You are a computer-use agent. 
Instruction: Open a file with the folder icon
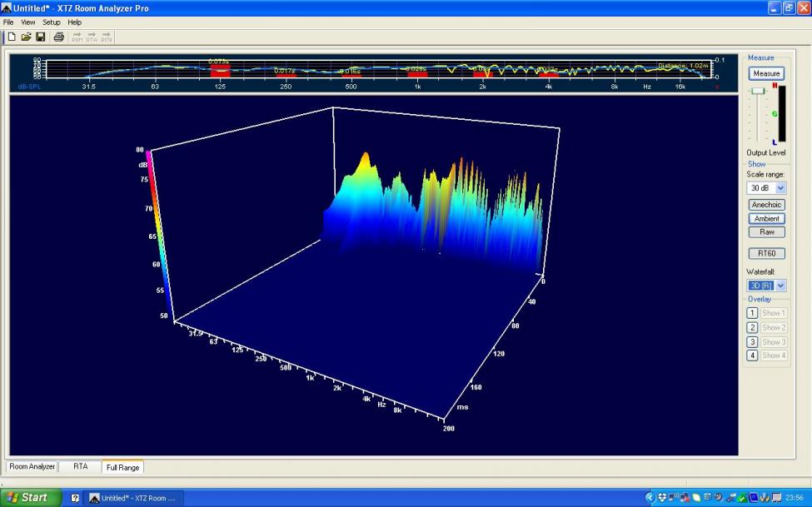pyautogui.click(x=26, y=37)
